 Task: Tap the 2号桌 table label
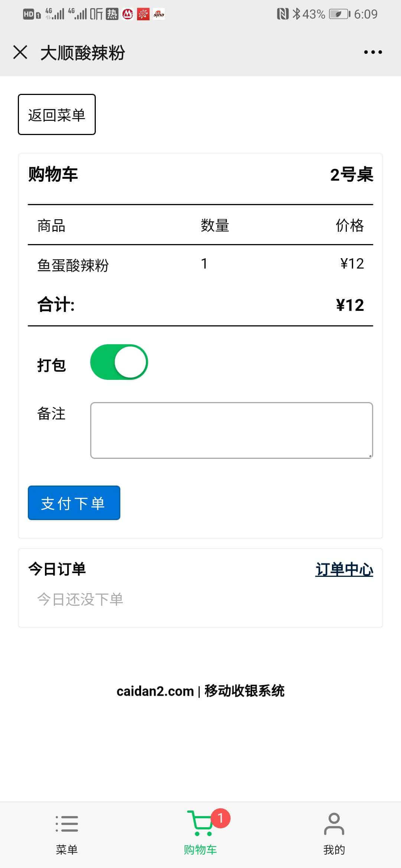tap(351, 174)
